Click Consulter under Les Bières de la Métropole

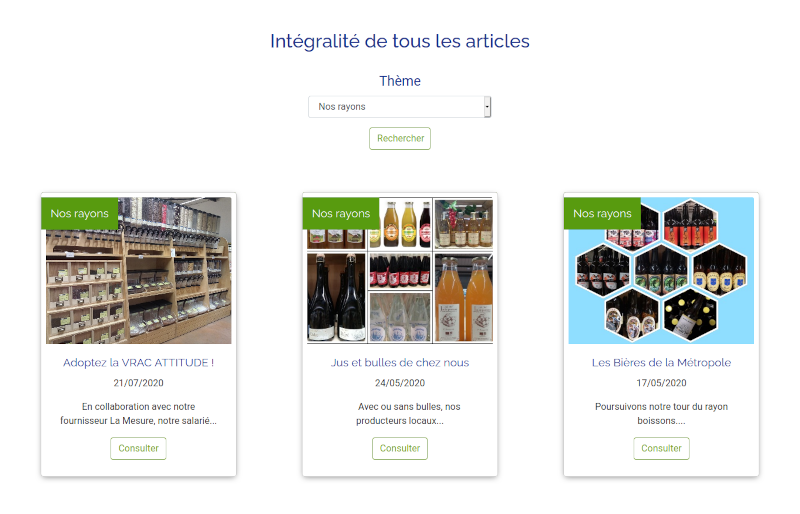coord(661,448)
